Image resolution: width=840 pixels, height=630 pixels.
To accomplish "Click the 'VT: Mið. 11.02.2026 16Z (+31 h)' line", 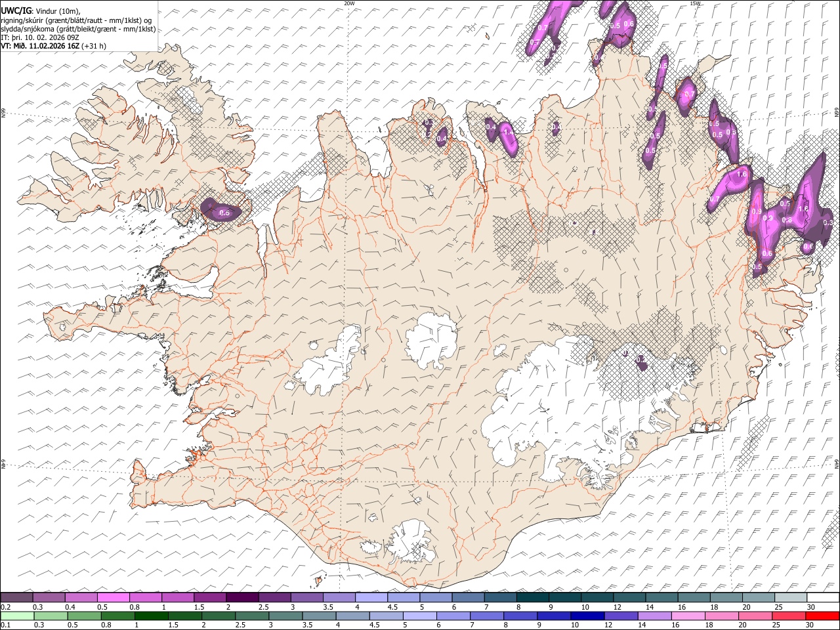I will point(53,46).
